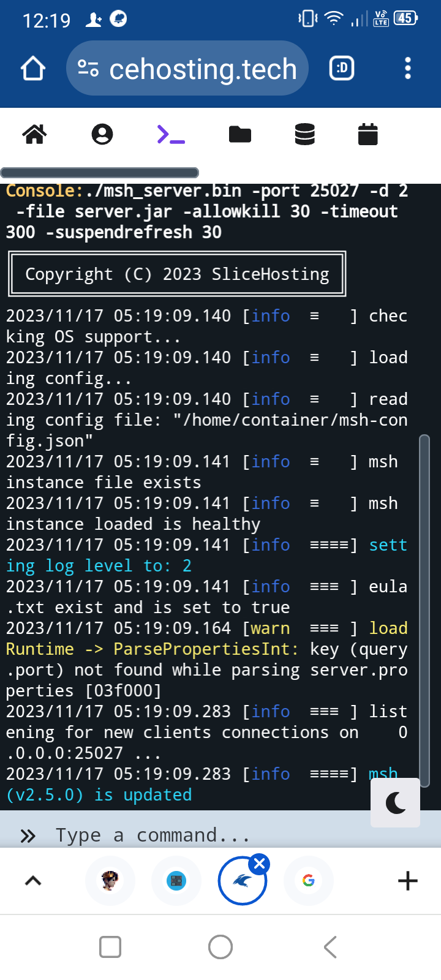This screenshot has height=980, width=441.
Task: Open the browser three-dot overflow menu
Action: 408,69
